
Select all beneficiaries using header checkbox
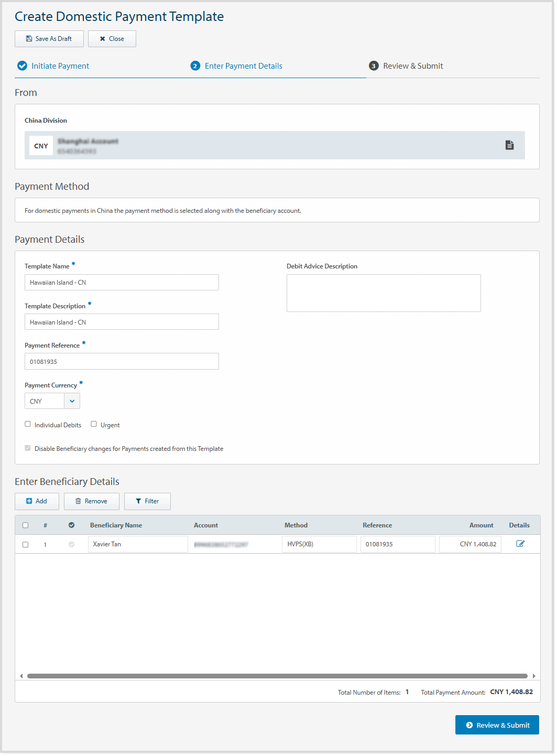[25, 525]
